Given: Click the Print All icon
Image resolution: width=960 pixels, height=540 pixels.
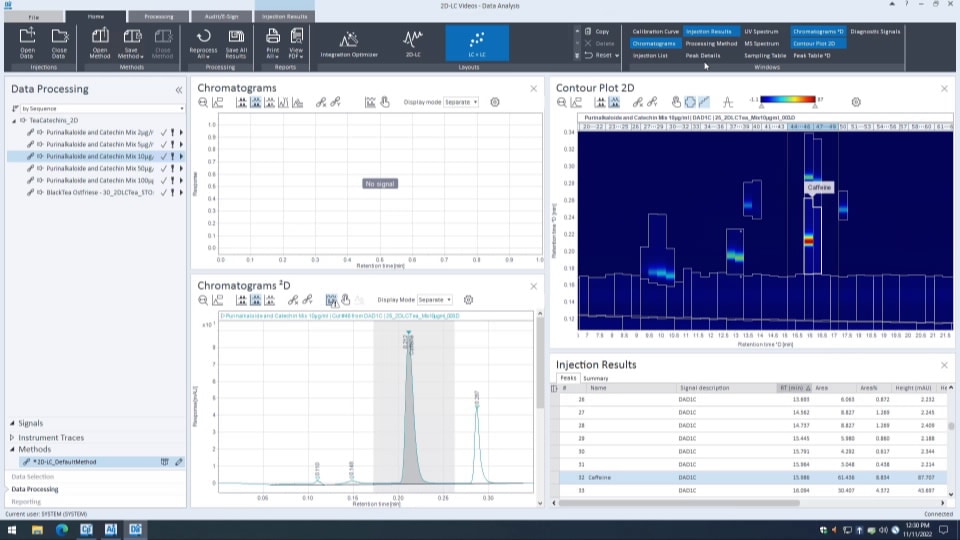Looking at the screenshot, I should tap(272, 42).
